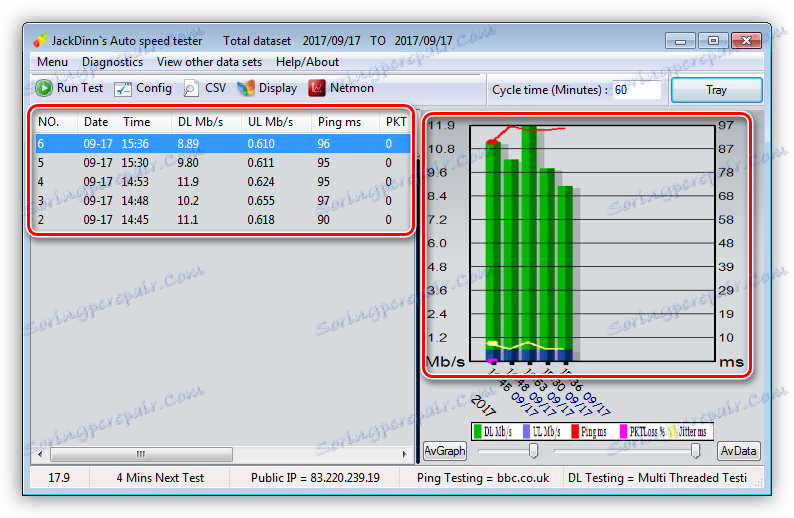Select test row number 3 at 14:48
The image size is (794, 518).
click(x=223, y=201)
